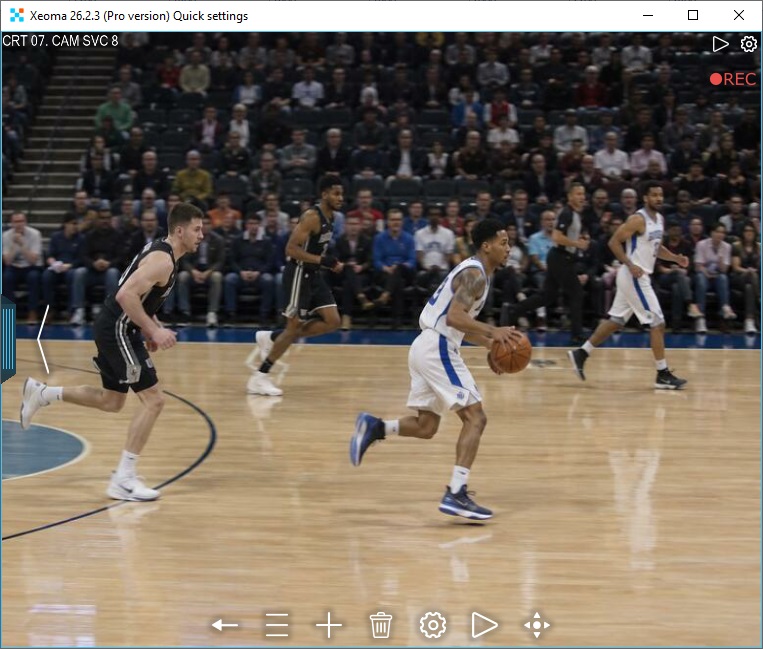
Task: Click the red REC indicator
Action: tap(733, 79)
